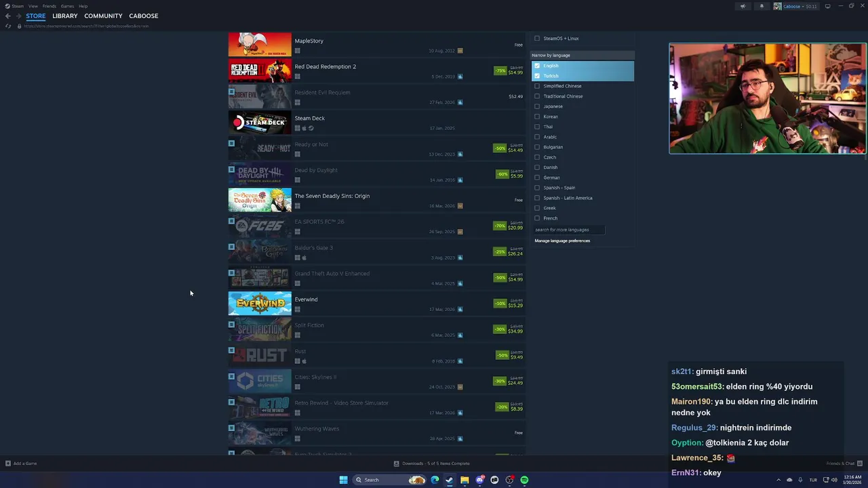
Task: Toggle library marker on Rust
Action: click(231, 350)
